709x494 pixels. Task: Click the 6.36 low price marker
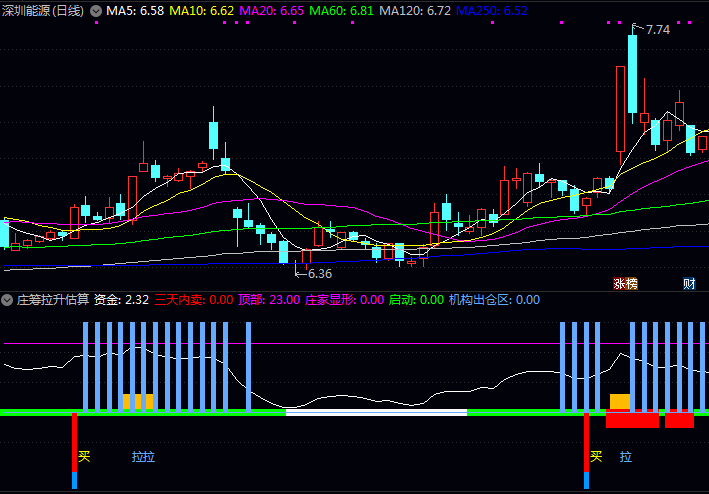(x=319, y=273)
